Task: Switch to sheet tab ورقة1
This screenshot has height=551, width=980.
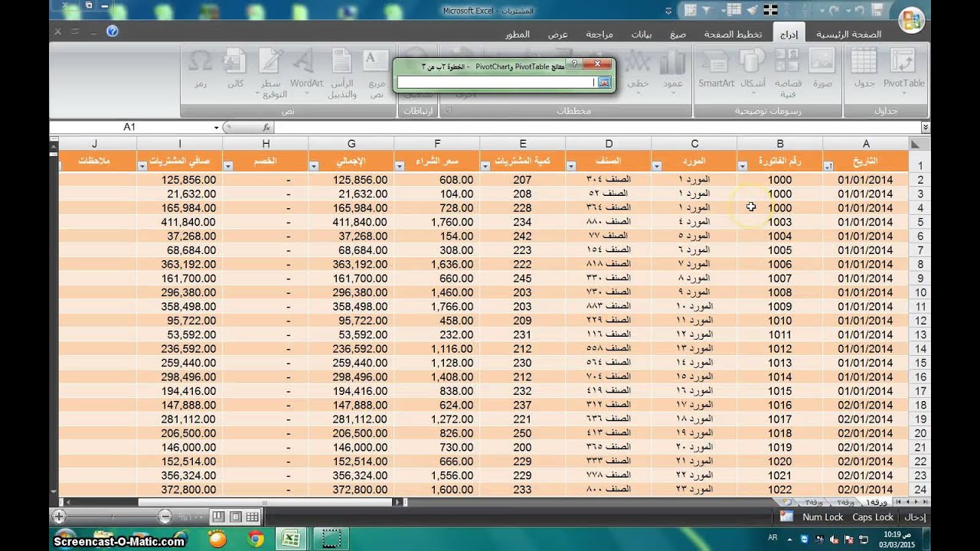Action: (x=875, y=502)
